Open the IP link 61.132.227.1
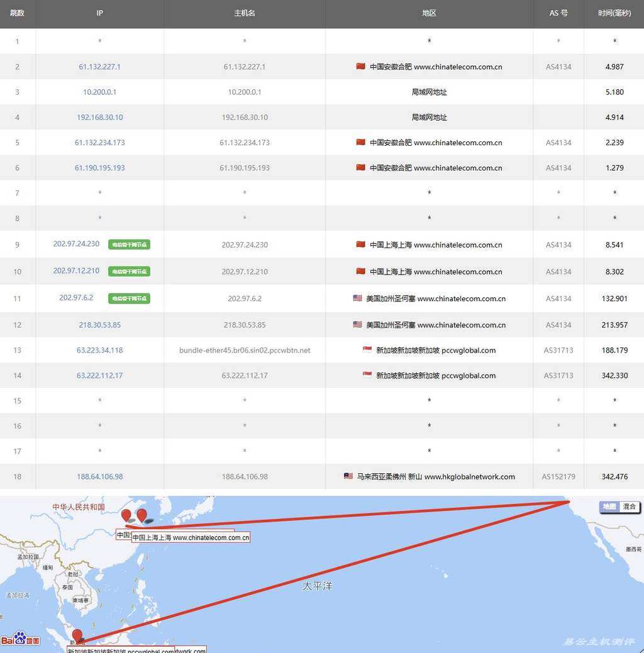This screenshot has height=653, width=644. (99, 67)
